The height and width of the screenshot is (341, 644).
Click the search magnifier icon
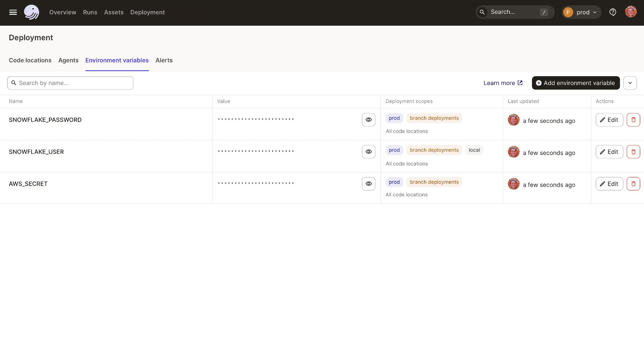click(x=482, y=12)
